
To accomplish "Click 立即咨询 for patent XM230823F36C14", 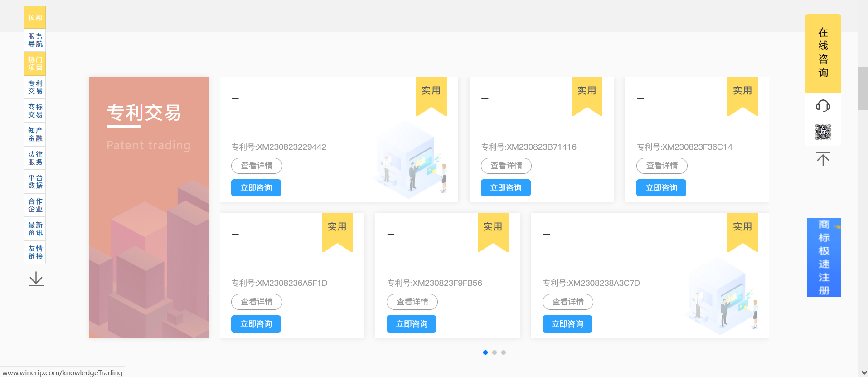I will point(661,188).
